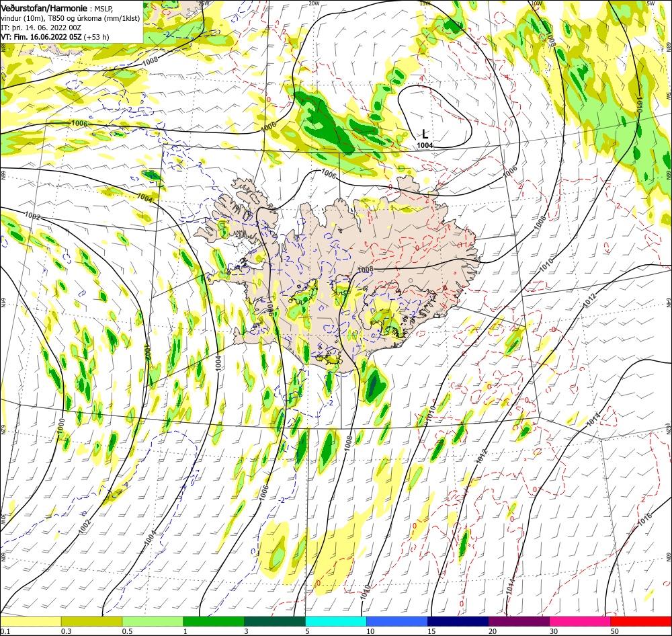Click the '5W' longitude label at top
Image resolution: width=672 pixels, height=636 pixels.
(x=650, y=3)
